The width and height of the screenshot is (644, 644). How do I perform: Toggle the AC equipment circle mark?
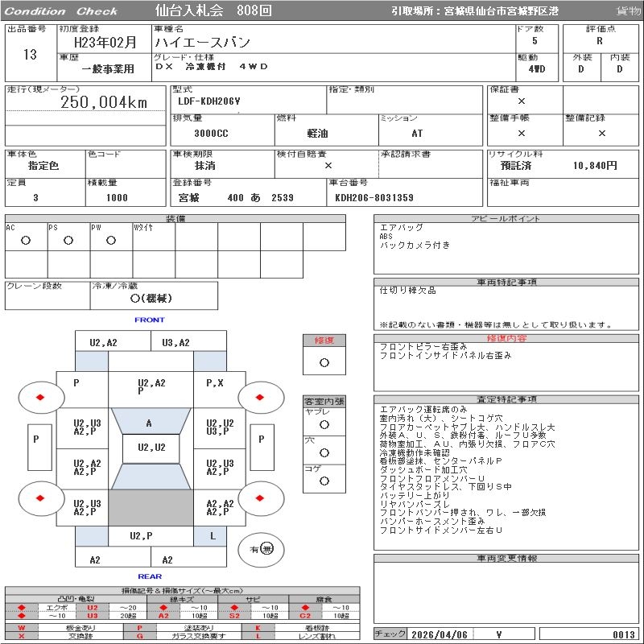coord(26,241)
